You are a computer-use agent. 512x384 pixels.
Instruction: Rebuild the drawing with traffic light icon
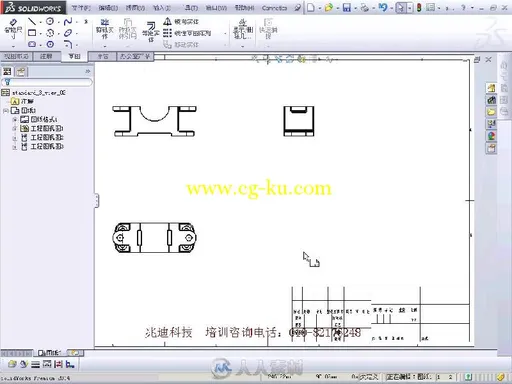point(419,7)
